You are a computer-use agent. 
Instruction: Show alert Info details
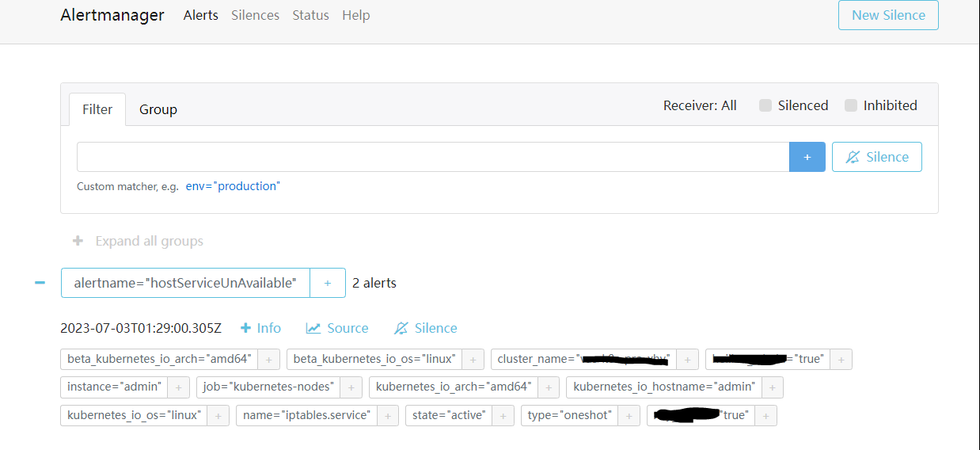[260, 328]
